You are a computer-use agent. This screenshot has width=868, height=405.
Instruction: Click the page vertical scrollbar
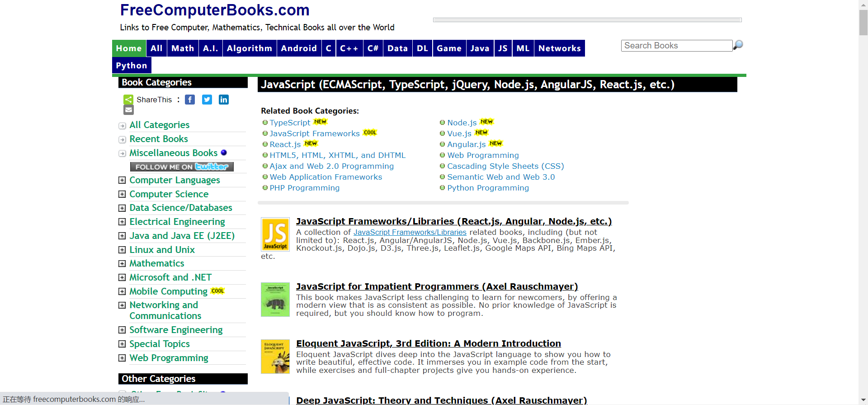pyautogui.click(x=863, y=204)
